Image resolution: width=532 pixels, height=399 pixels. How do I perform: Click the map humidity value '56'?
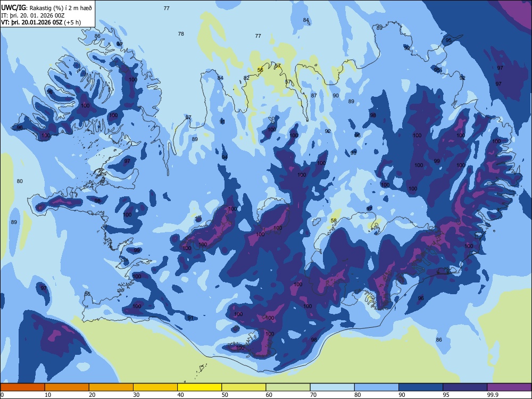(x=260, y=70)
